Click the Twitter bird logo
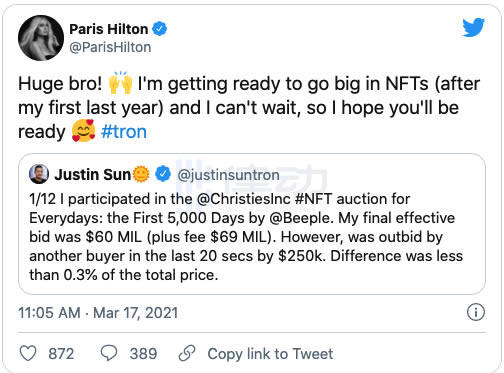The width and height of the screenshot is (504, 373). pos(473,27)
